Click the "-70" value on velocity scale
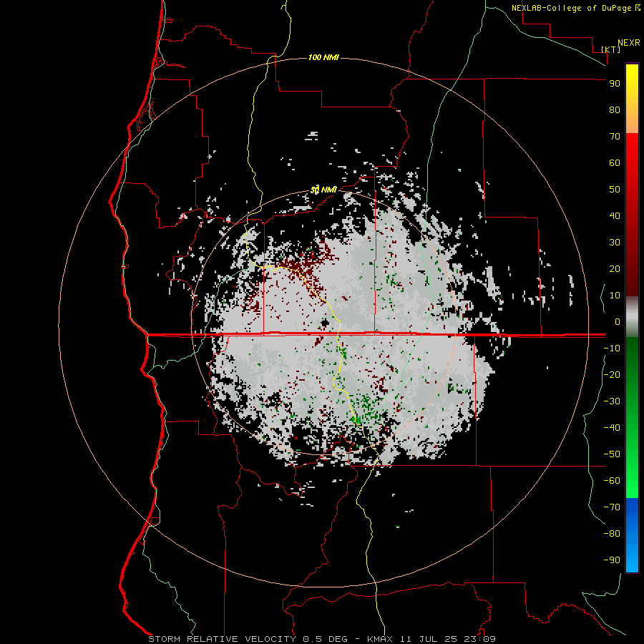 coord(612,507)
